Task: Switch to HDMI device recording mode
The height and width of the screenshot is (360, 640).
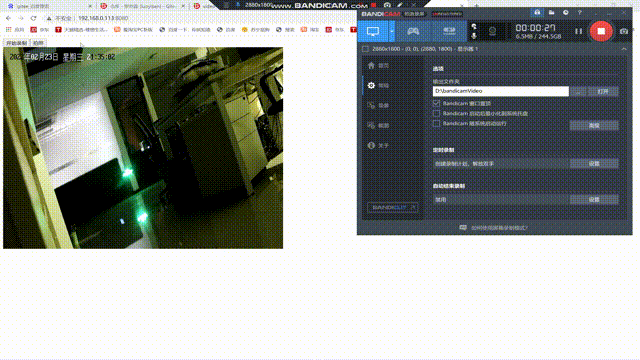Action: [449, 31]
